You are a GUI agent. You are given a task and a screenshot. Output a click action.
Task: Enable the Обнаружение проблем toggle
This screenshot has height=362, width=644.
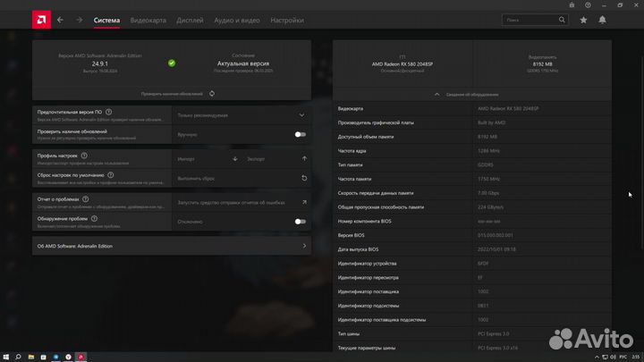(x=300, y=221)
